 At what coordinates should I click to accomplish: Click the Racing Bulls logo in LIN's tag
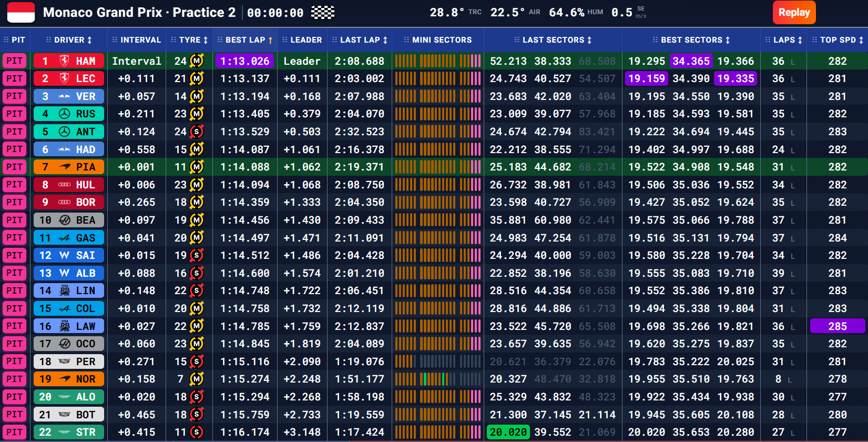tap(65, 290)
